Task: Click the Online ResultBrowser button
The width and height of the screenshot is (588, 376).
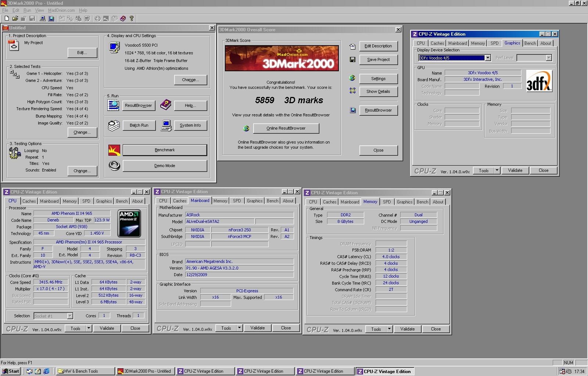Action: [286, 128]
